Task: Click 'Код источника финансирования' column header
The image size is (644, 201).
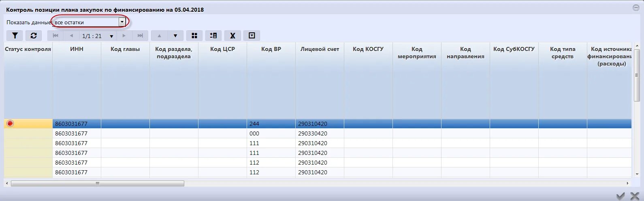Action: 609,80
